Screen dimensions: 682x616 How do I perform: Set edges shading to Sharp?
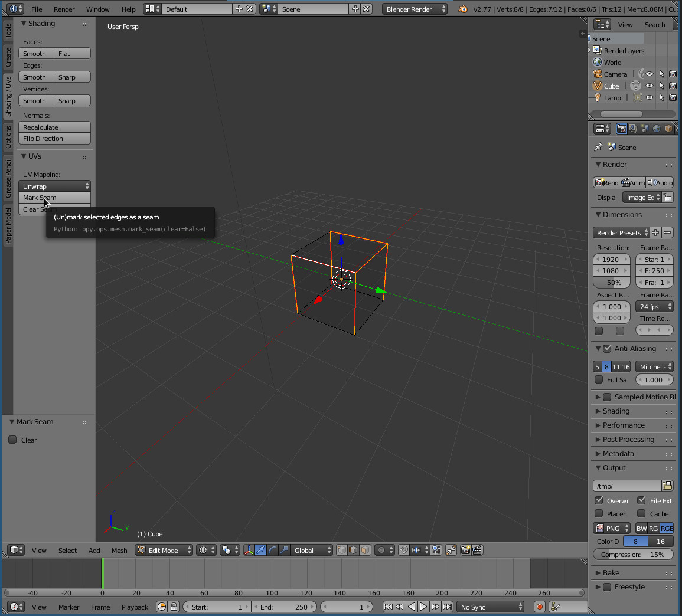[x=72, y=77]
